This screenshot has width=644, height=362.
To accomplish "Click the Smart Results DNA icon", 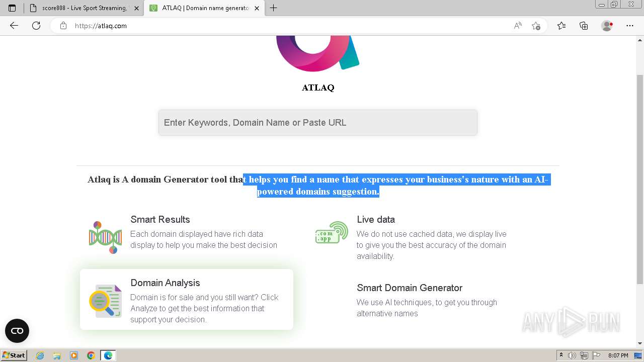I will tap(105, 237).
